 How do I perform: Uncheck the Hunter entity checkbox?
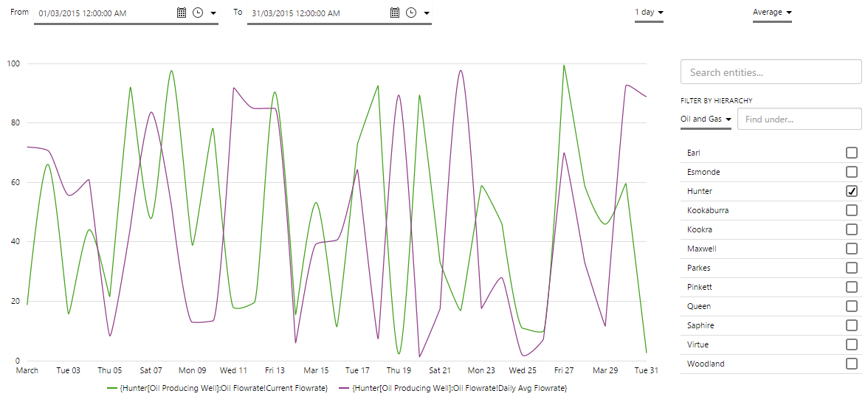[852, 191]
